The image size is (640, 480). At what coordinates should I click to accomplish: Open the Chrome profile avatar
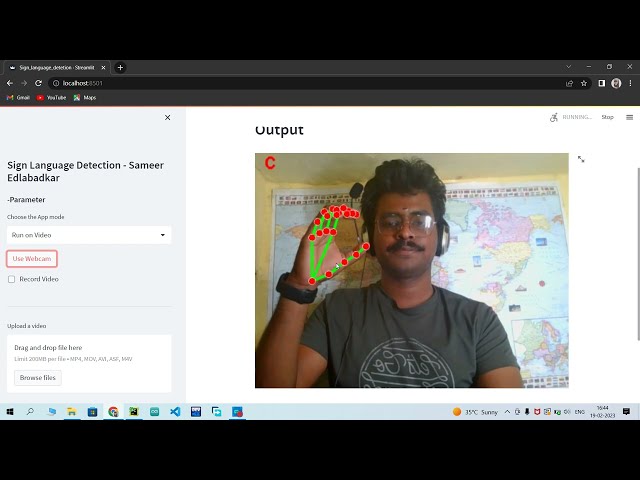[x=616, y=83]
